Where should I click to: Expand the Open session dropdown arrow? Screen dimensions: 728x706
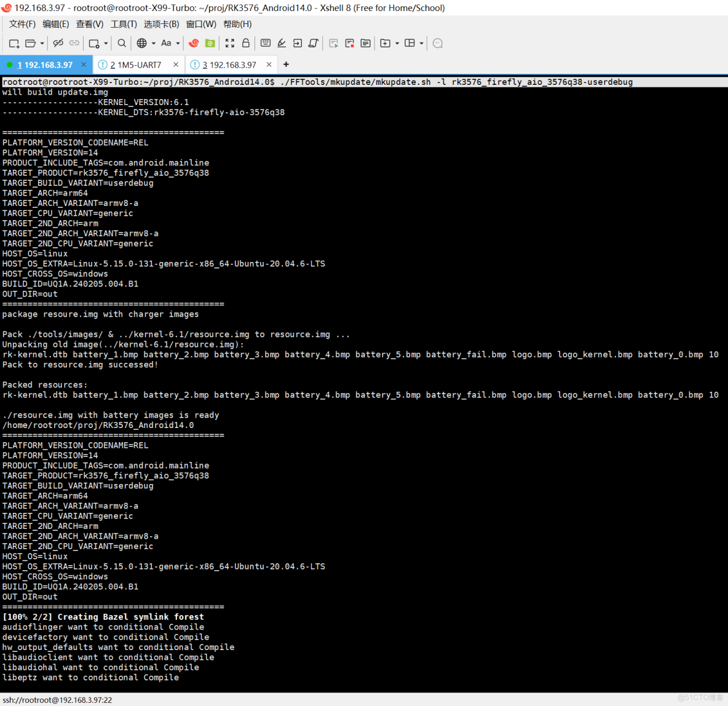point(42,43)
